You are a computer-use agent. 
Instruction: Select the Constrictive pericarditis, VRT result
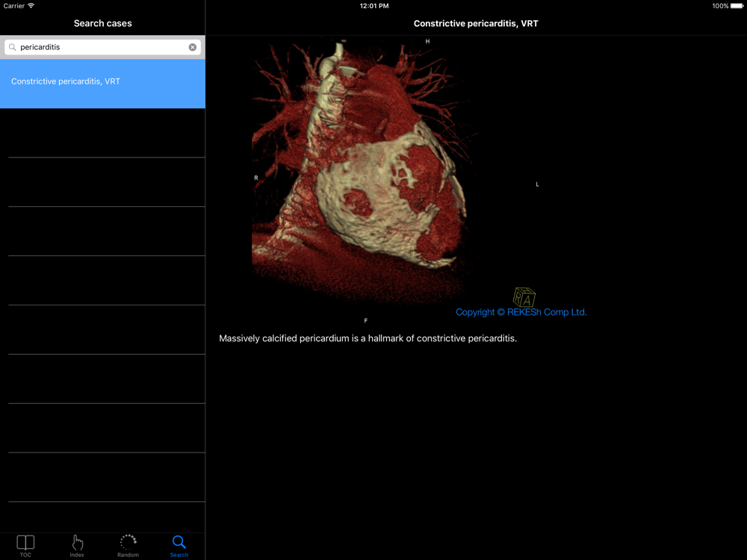[x=102, y=84]
